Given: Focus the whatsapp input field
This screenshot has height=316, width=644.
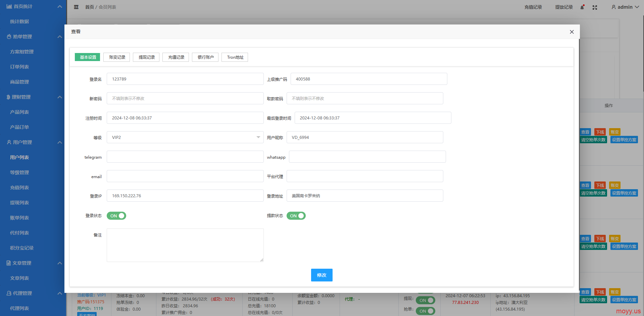Looking at the screenshot, I should coord(367,157).
